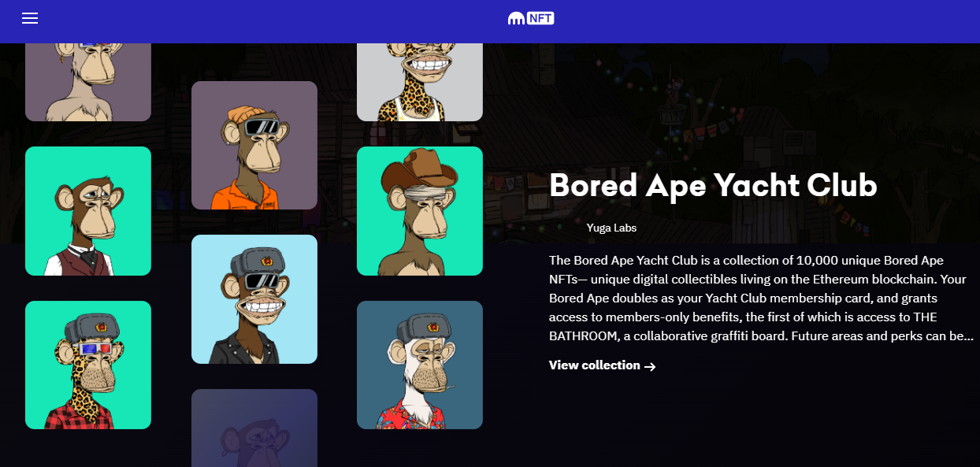The height and width of the screenshot is (467, 980).
Task: Click the truncated ellipsis ending the description
Action: coord(970,337)
